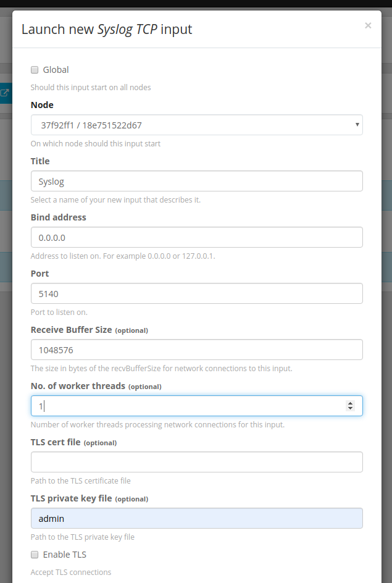Close the Launch new Syslog TCP dialog
The width and height of the screenshot is (392, 583).
click(x=368, y=25)
